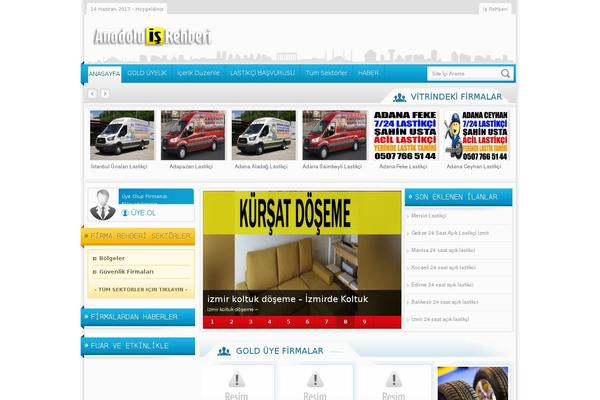
Task: Open Gebze 24 Saat Açık Lastikçi listing
Action: (x=450, y=233)
